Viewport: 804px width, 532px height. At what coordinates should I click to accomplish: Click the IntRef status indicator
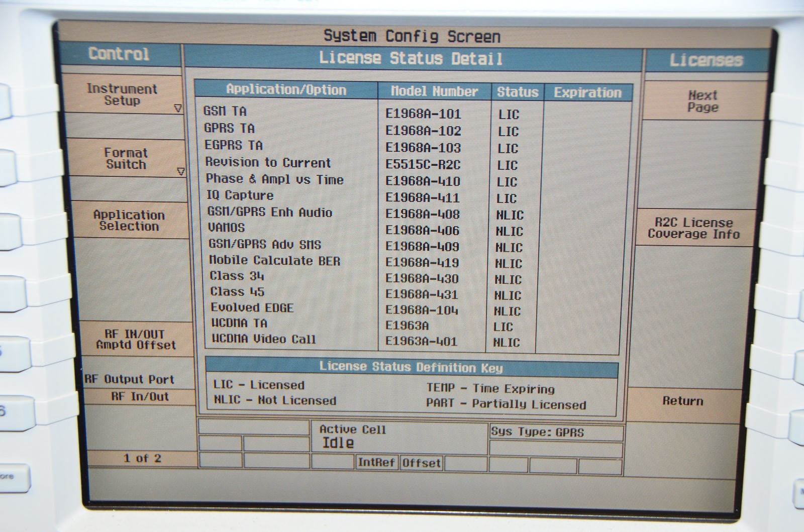coord(376,462)
